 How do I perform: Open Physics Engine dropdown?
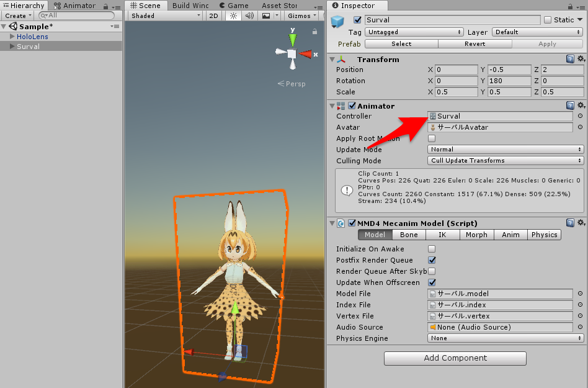point(506,338)
